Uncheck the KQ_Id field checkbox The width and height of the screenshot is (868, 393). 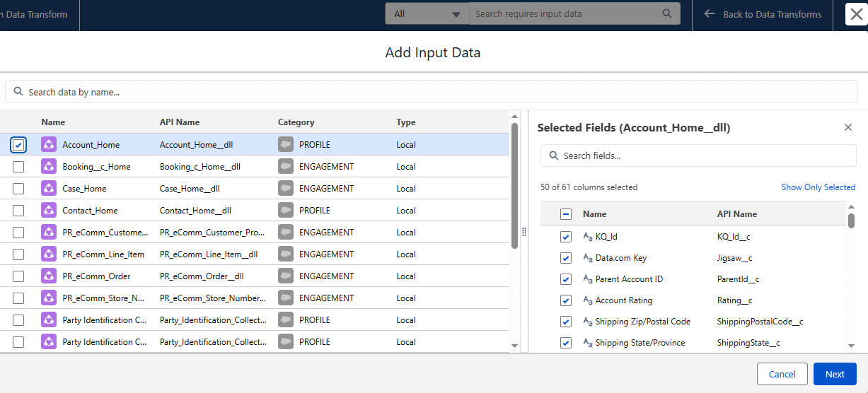click(566, 237)
